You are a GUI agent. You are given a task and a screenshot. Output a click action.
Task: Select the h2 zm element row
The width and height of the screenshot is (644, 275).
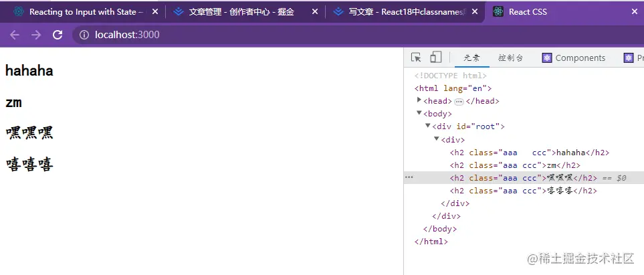[515, 165]
